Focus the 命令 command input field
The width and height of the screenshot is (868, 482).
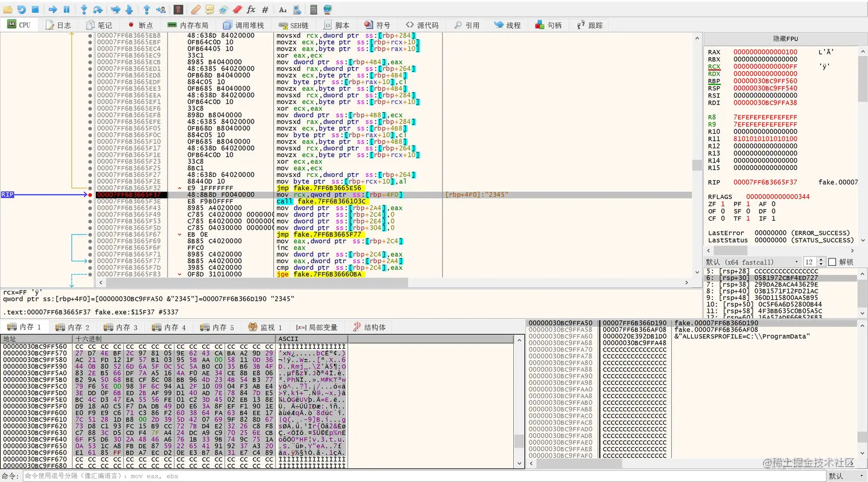click(423, 476)
